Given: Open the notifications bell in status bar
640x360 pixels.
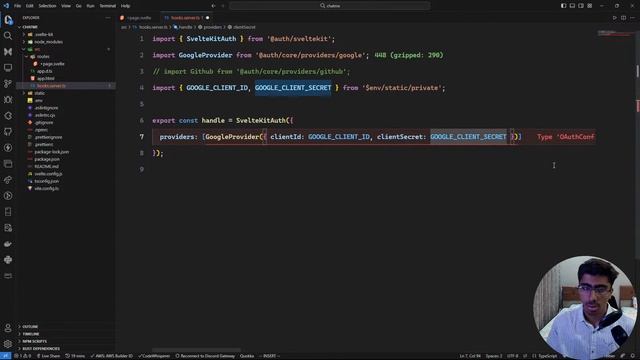Looking at the screenshot, I should click(x=633, y=356).
